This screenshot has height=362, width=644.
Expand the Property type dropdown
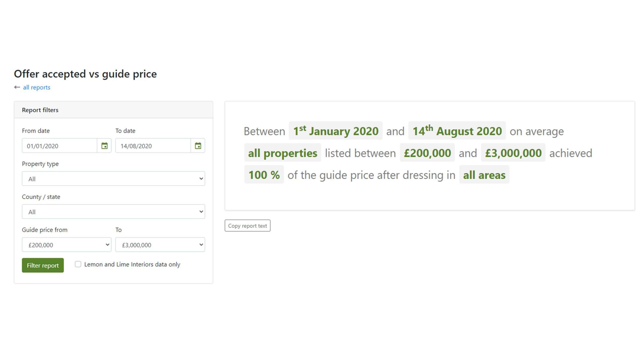point(113,179)
